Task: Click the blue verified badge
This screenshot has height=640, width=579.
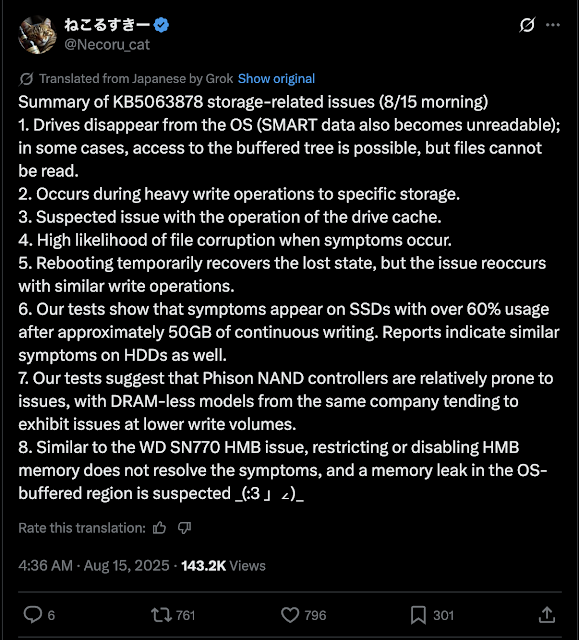Action: 161,25
